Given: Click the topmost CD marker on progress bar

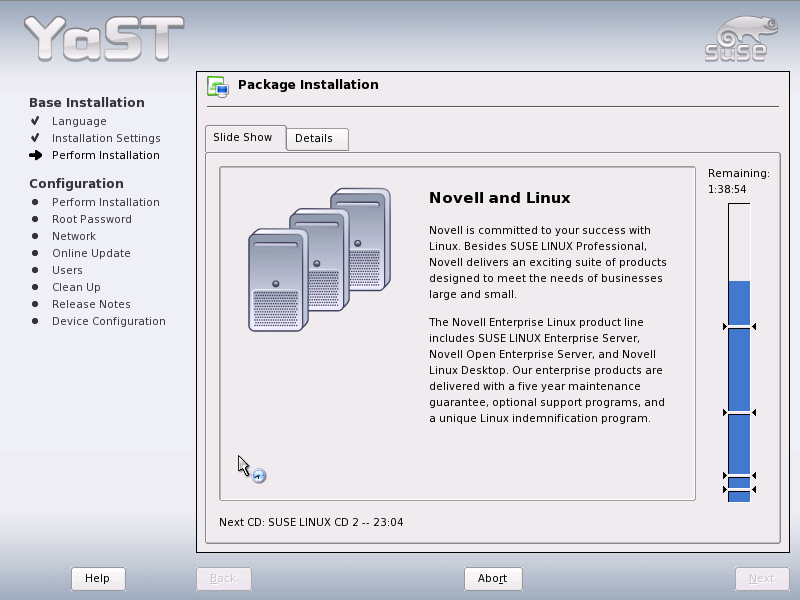Looking at the screenshot, I should click(x=739, y=327).
